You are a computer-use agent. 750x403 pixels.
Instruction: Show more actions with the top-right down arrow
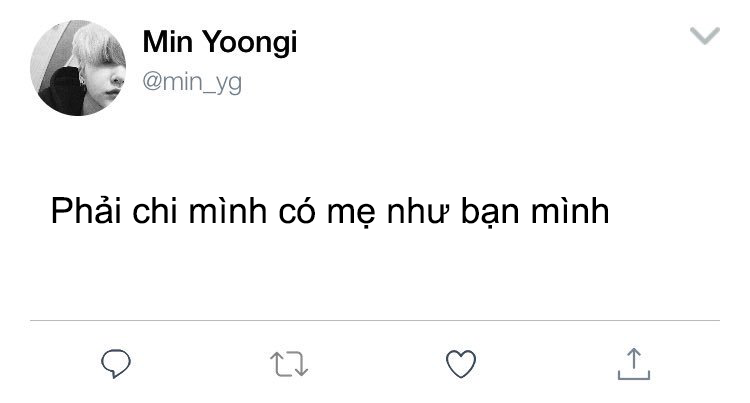click(705, 37)
